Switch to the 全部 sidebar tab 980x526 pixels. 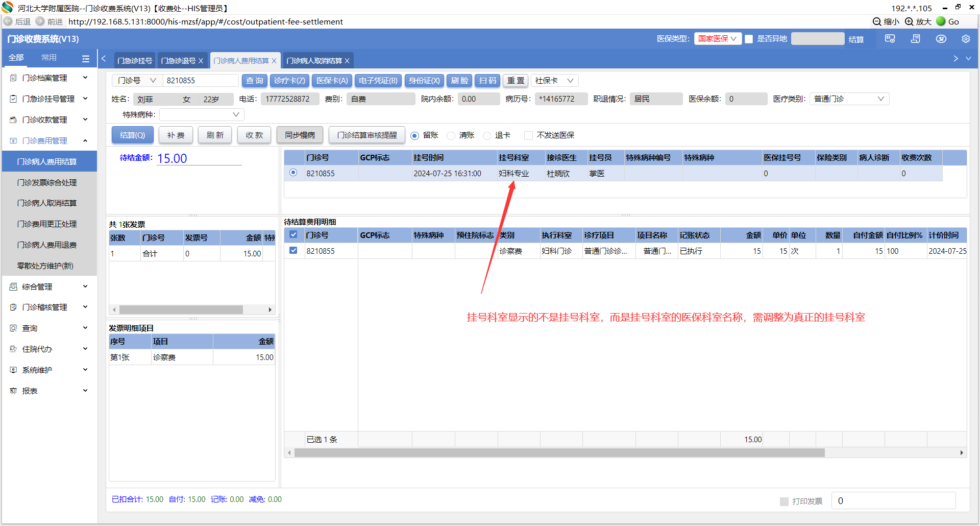pos(16,58)
